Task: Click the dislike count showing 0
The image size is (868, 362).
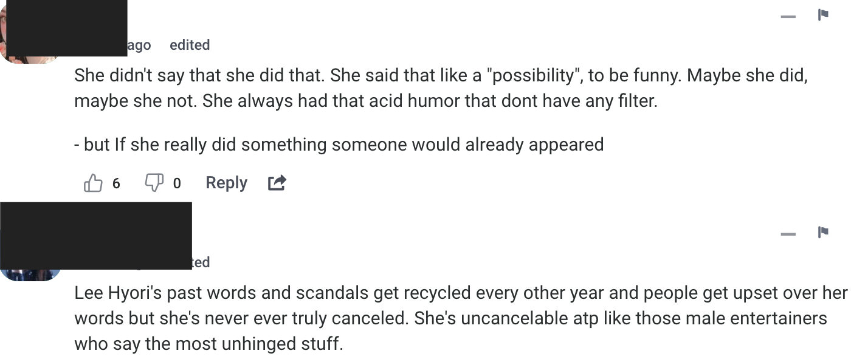Action: tap(177, 183)
